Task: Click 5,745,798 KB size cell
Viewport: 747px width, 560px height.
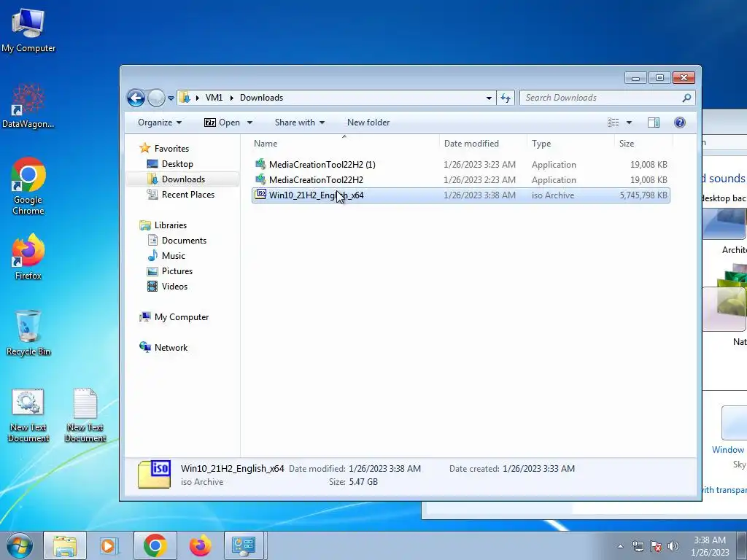Action: coord(643,195)
